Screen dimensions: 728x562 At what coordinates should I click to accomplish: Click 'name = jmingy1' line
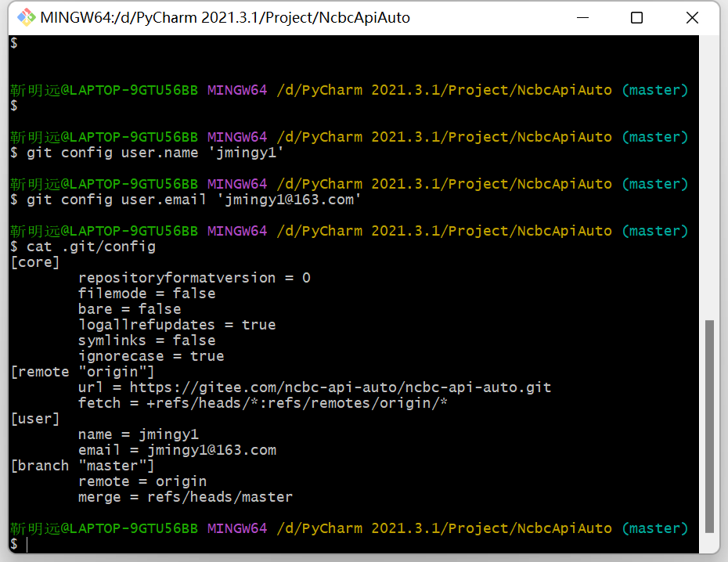(x=139, y=434)
